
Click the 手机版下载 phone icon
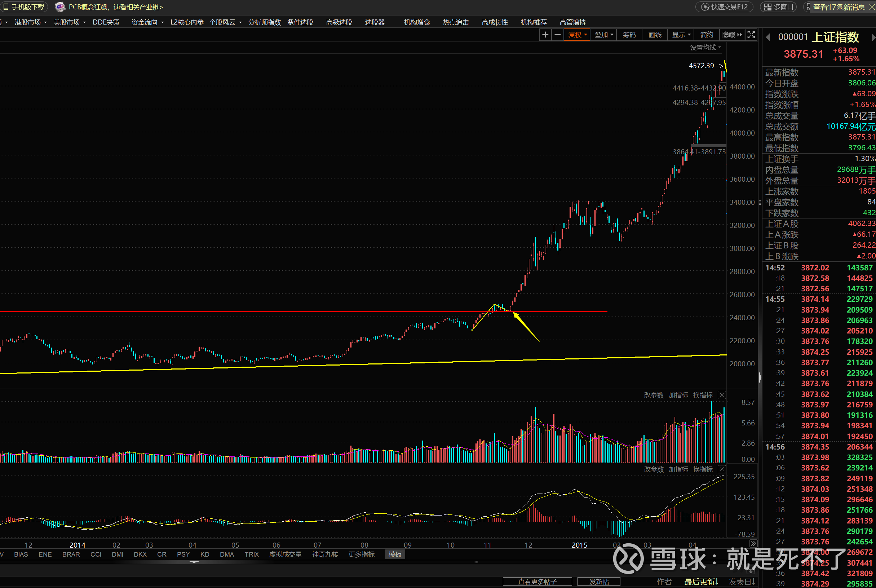6,7
